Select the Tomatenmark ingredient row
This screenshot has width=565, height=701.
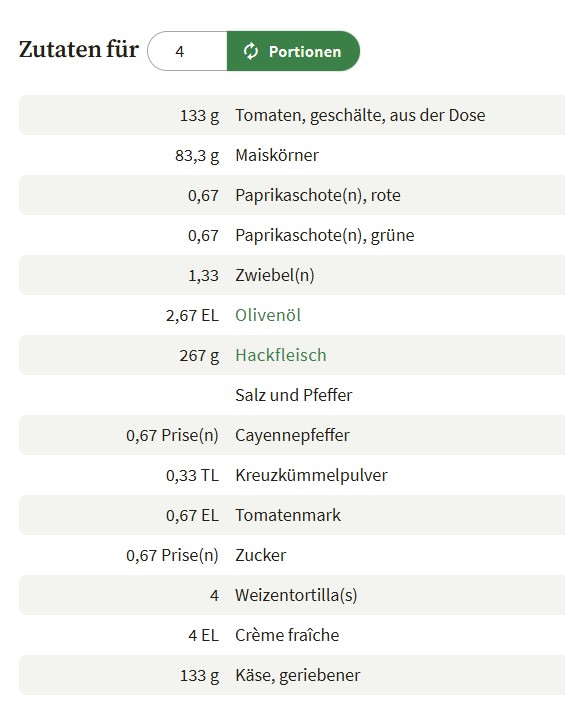coord(292,515)
